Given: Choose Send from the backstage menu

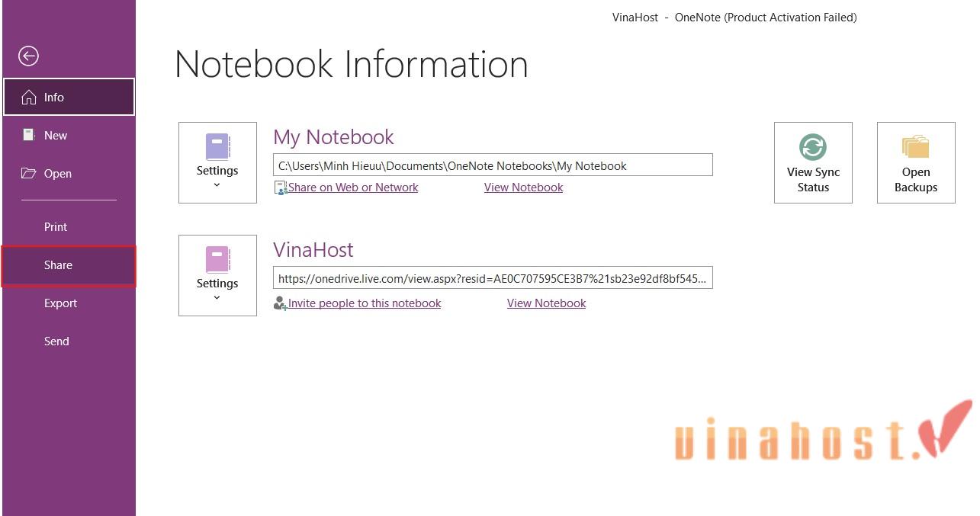Looking at the screenshot, I should coord(69,341).
